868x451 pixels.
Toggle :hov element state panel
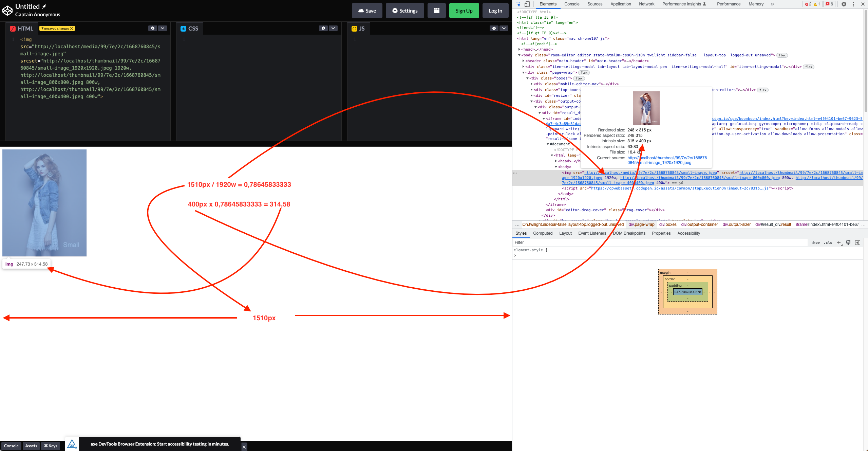pyautogui.click(x=815, y=242)
